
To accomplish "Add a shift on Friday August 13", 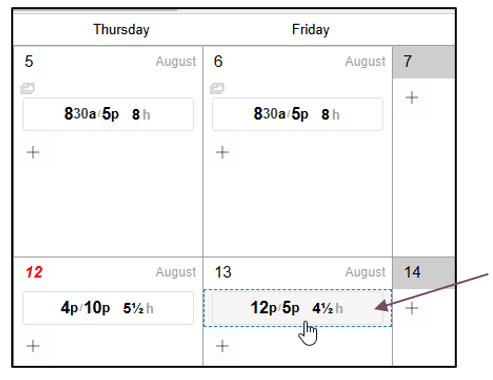I will tap(222, 346).
